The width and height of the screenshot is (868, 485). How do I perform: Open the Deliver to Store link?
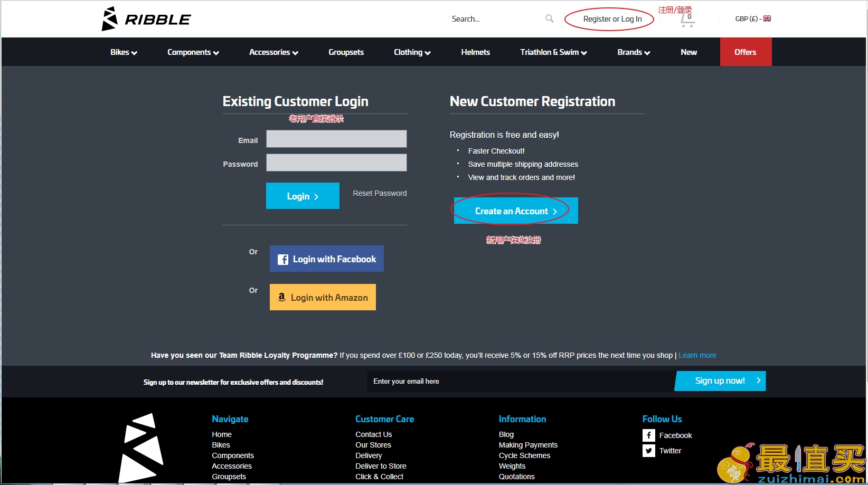pos(381,466)
